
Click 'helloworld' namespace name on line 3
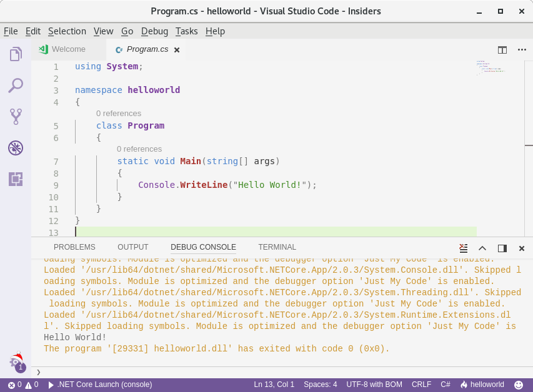pos(154,90)
